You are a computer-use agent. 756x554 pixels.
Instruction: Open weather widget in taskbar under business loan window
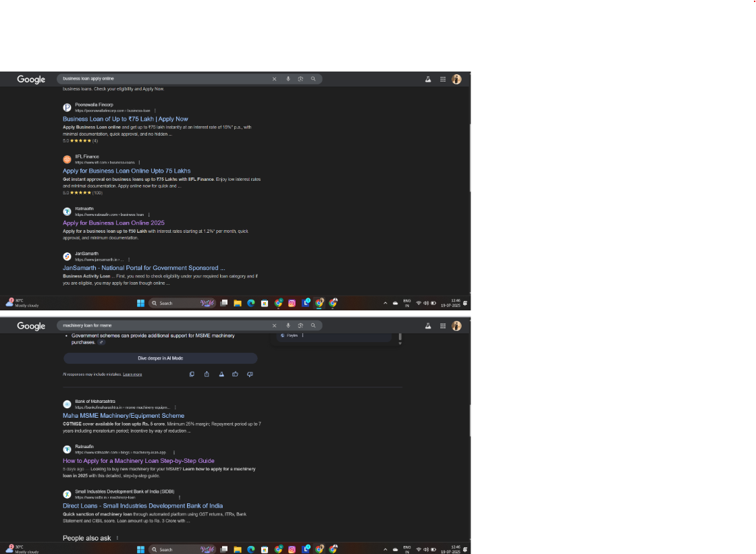coord(22,303)
